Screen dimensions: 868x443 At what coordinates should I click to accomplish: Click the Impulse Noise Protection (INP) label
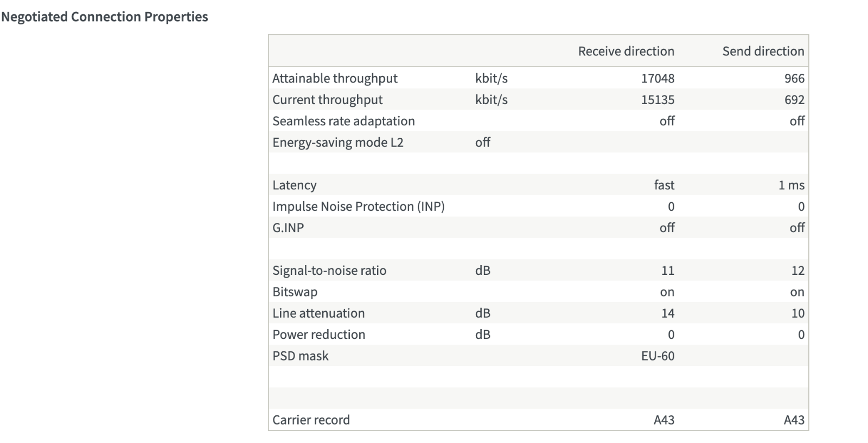pos(358,207)
